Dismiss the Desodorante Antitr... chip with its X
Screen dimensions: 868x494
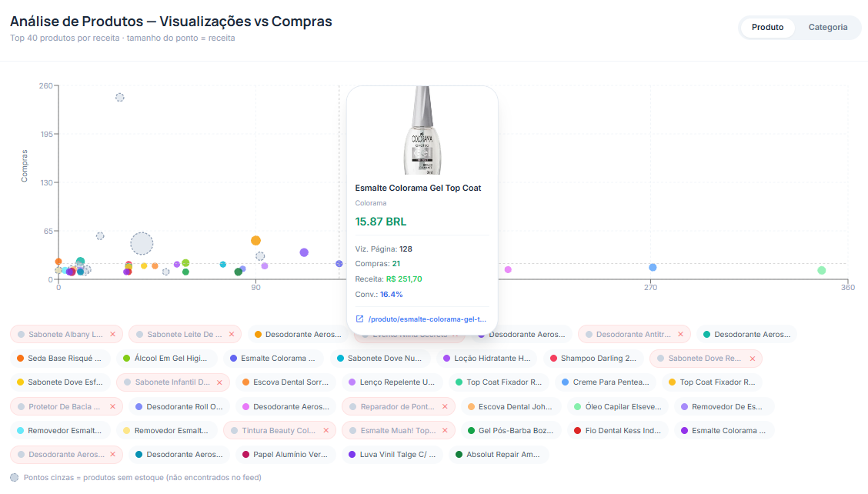(x=680, y=335)
